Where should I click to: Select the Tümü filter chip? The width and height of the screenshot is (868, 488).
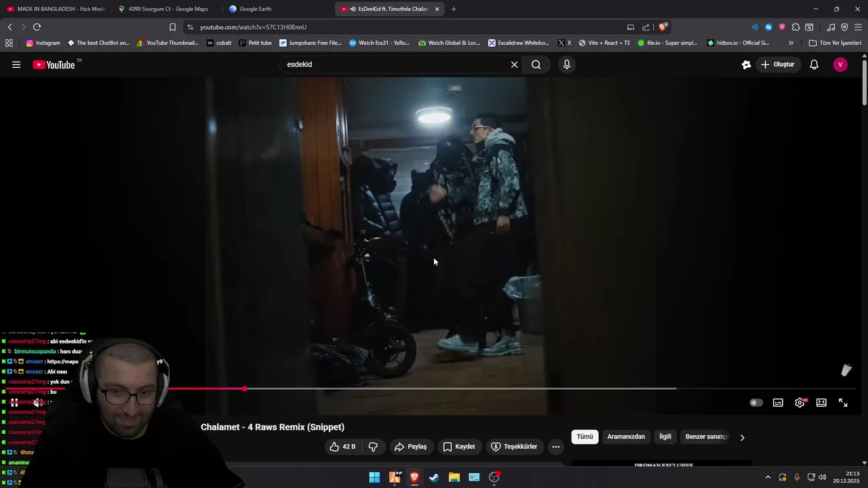pyautogui.click(x=585, y=436)
